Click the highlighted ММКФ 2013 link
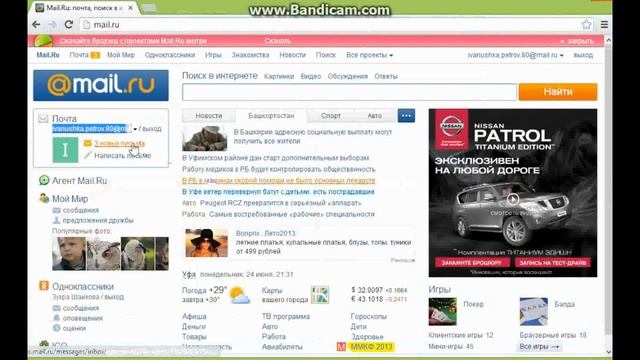This screenshot has width=640, height=360. coord(371,347)
